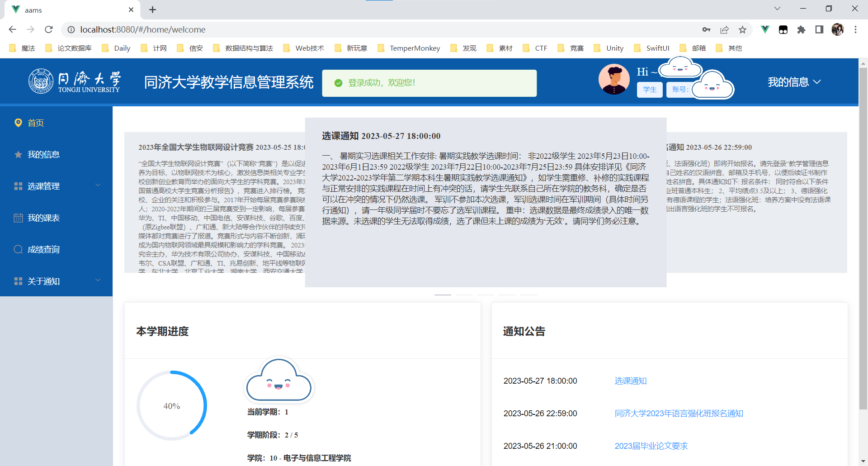Go back with the browser back arrow
Screen dimensions: 868x466
click(x=12, y=29)
